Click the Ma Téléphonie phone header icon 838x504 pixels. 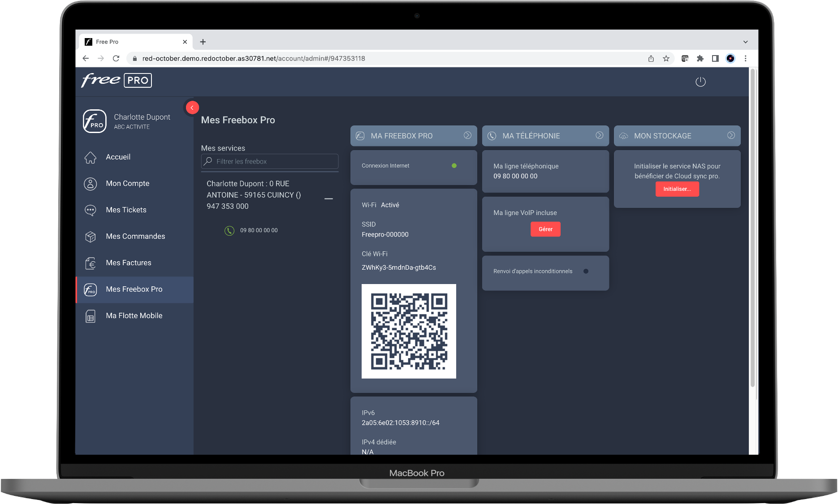(x=492, y=136)
